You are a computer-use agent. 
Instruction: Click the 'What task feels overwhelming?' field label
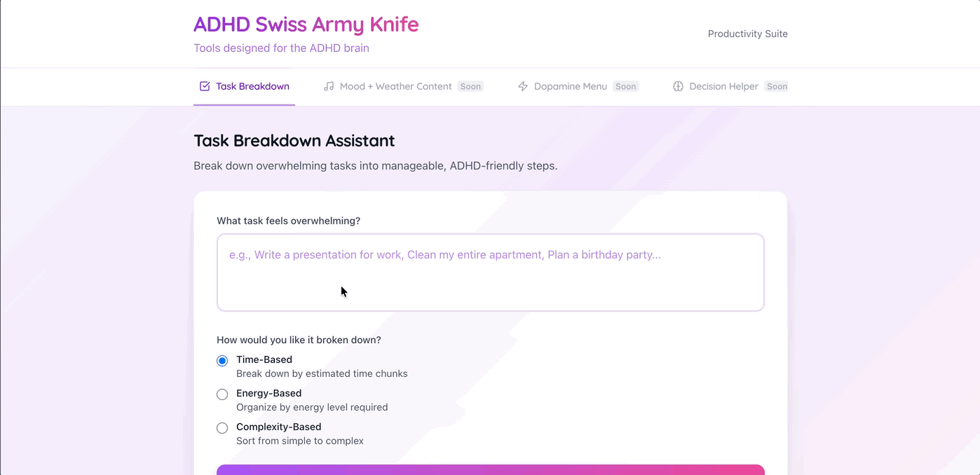288,221
